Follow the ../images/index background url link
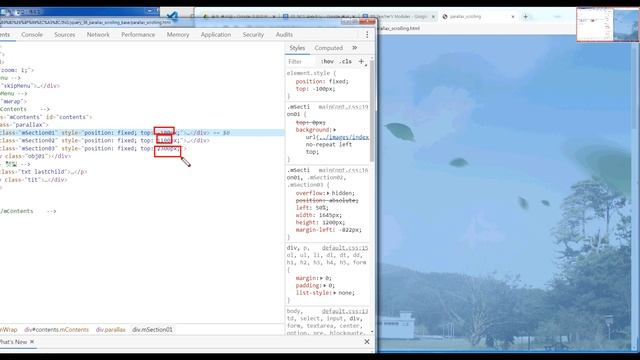The height and width of the screenshot is (360, 640). click(343, 137)
